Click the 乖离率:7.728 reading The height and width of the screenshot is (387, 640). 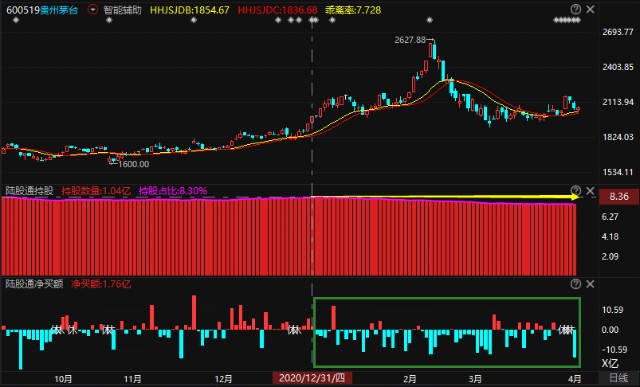click(353, 10)
